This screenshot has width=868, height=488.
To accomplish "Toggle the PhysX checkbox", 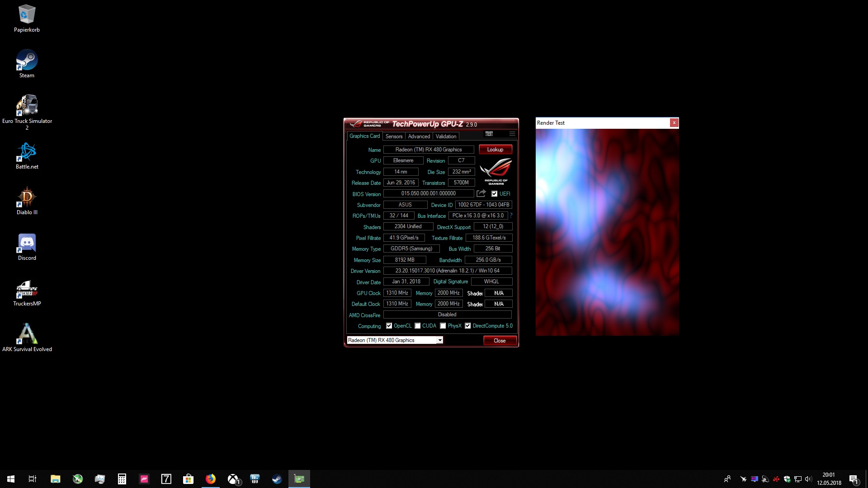I will click(x=443, y=326).
